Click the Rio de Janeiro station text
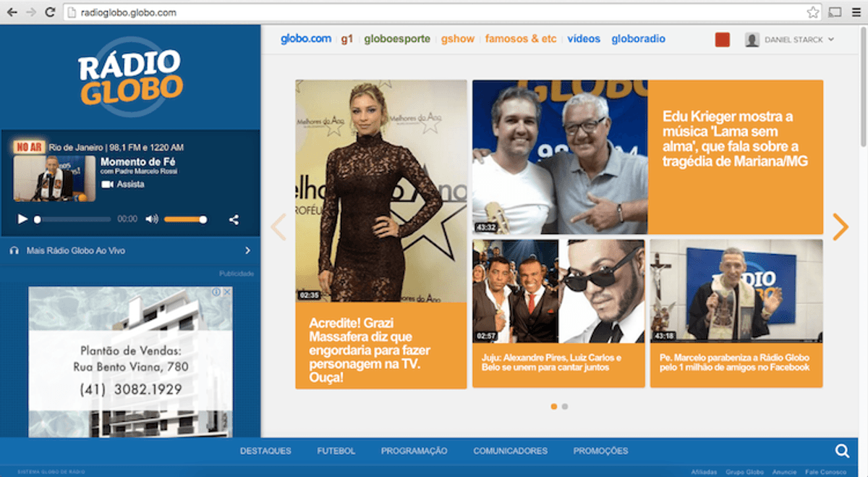 (116, 147)
